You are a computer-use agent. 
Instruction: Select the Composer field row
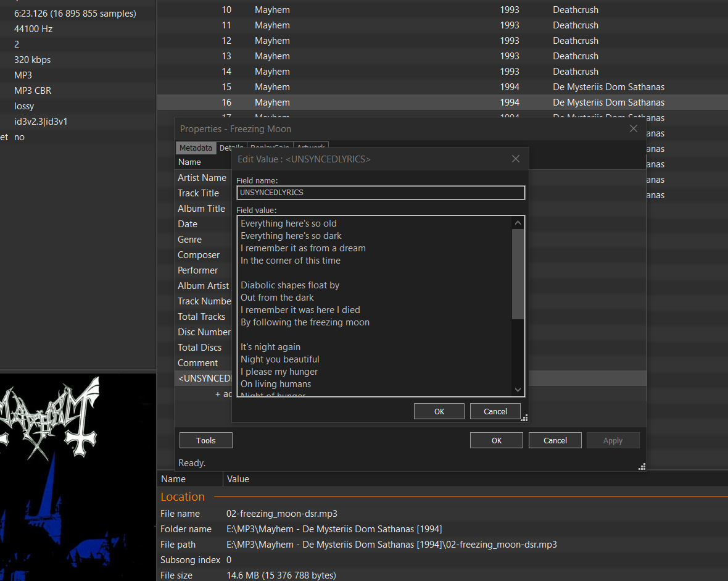tap(204, 255)
